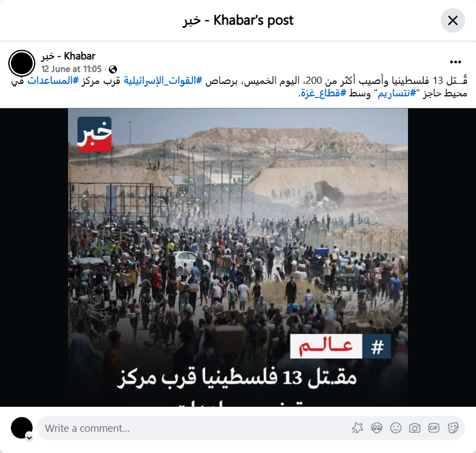476x453 pixels.
Task: Open the #القوات_الإسرائيلية hashtag link
Action: (163, 81)
